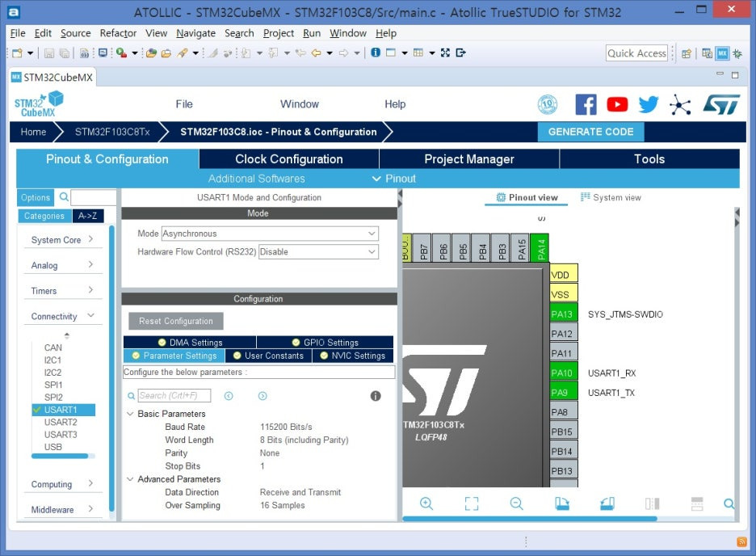The height and width of the screenshot is (556, 756).
Task: Open Additional Softwares
Action: (x=257, y=179)
